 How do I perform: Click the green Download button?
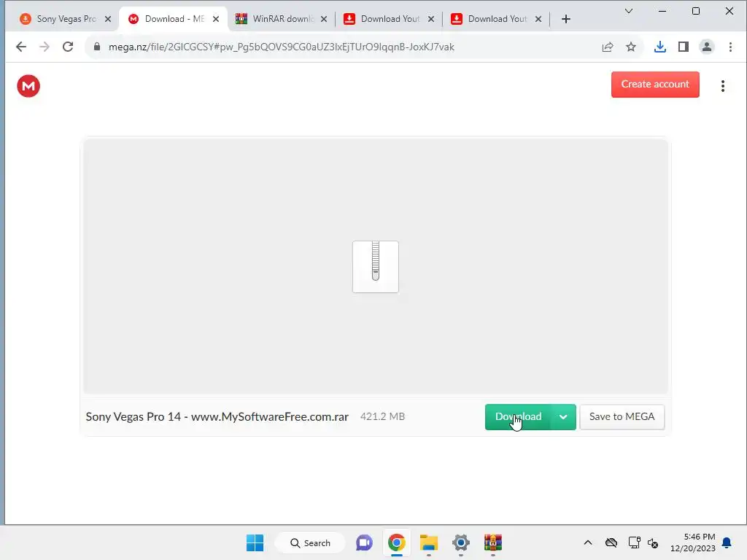pos(519,417)
